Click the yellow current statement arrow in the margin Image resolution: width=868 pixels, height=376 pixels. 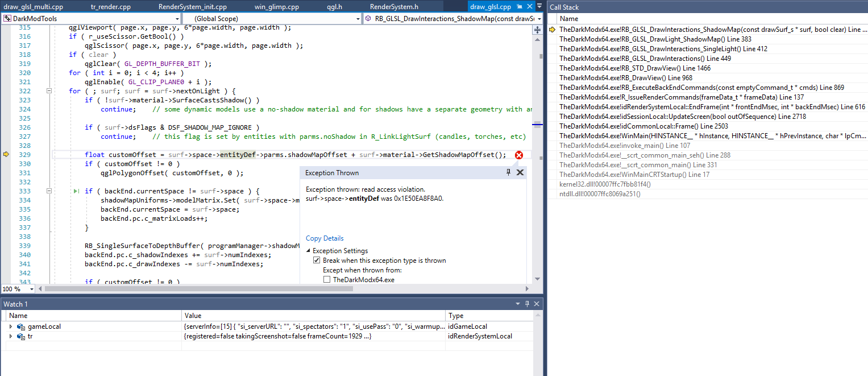click(x=6, y=154)
